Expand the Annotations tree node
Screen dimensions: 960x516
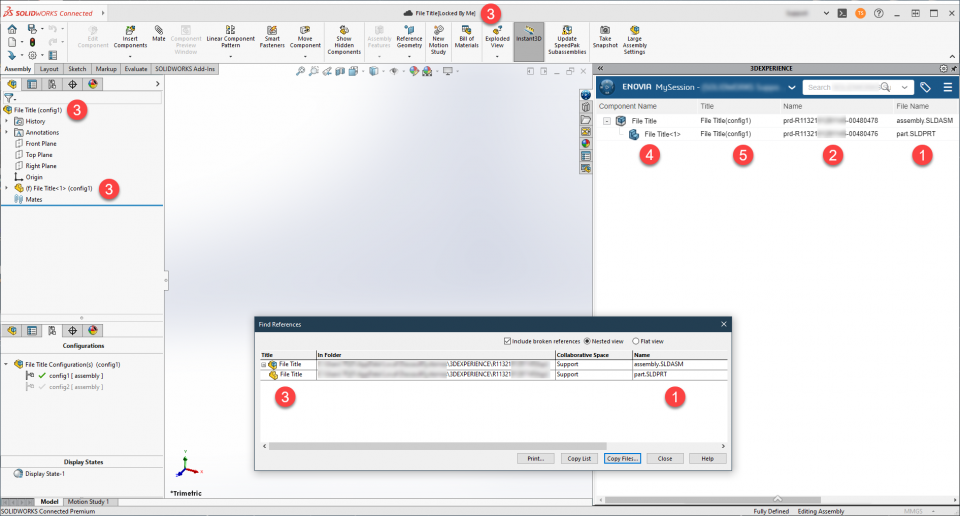[x=7, y=132]
